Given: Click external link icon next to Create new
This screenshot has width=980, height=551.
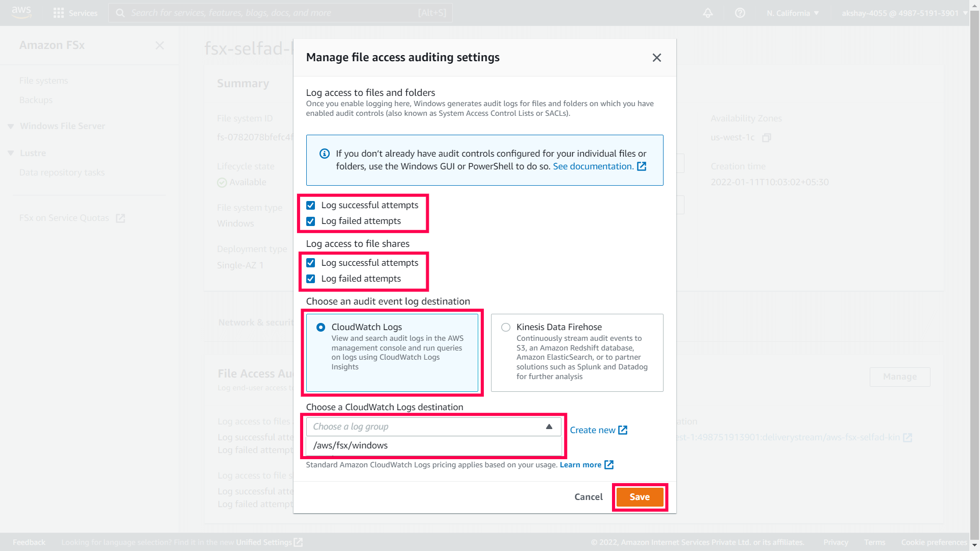Looking at the screenshot, I should tap(623, 430).
